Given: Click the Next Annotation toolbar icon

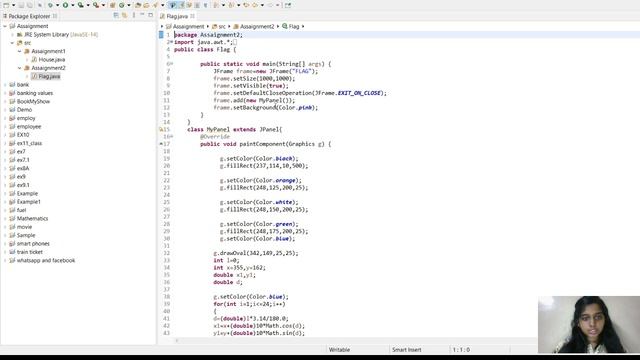Looking at the screenshot, I should point(216,5).
